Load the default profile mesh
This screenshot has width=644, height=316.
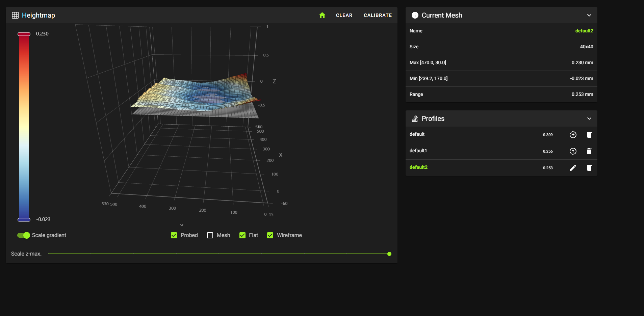[573, 135]
